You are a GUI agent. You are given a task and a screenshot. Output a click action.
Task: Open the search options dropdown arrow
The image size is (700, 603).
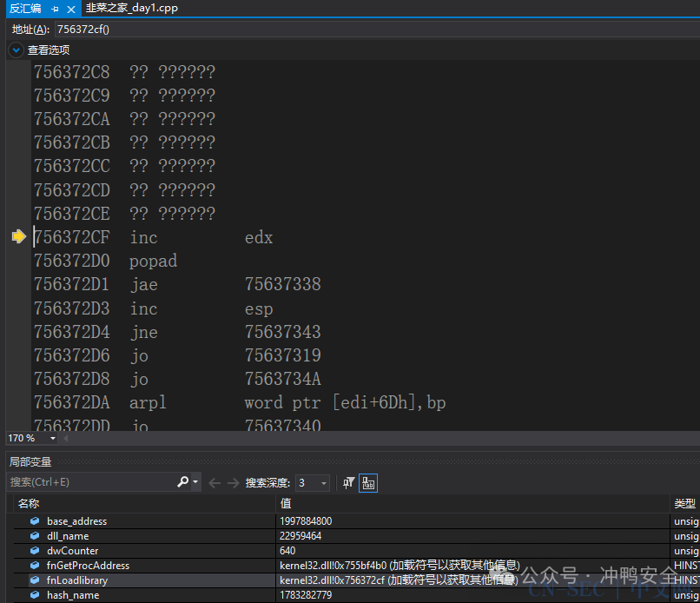click(x=195, y=482)
